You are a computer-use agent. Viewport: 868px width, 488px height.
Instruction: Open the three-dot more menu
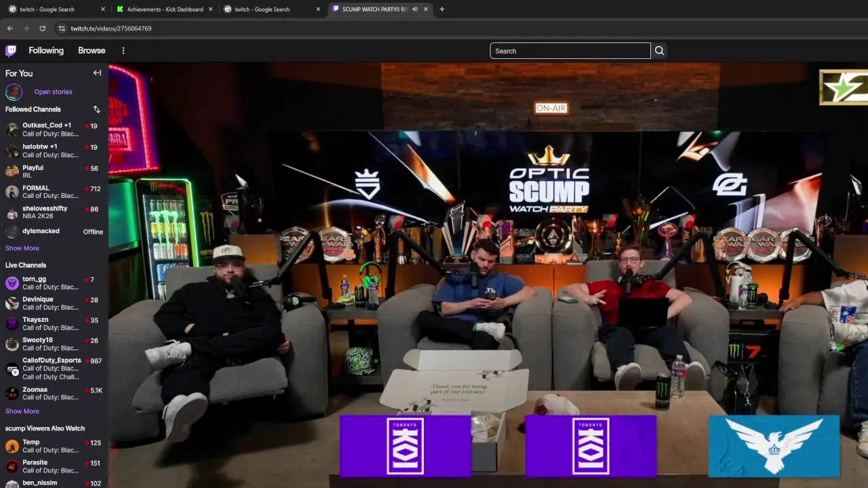click(123, 50)
